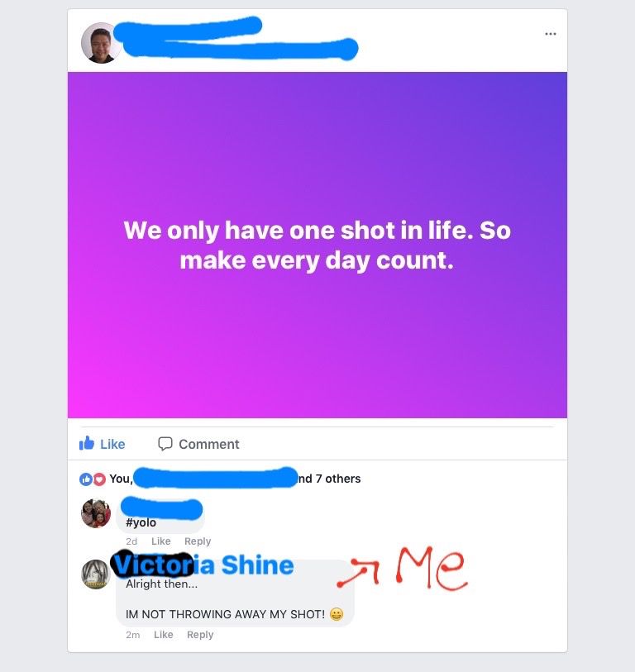635x672 pixels.
Task: Like the post using Like text
Action: (112, 444)
